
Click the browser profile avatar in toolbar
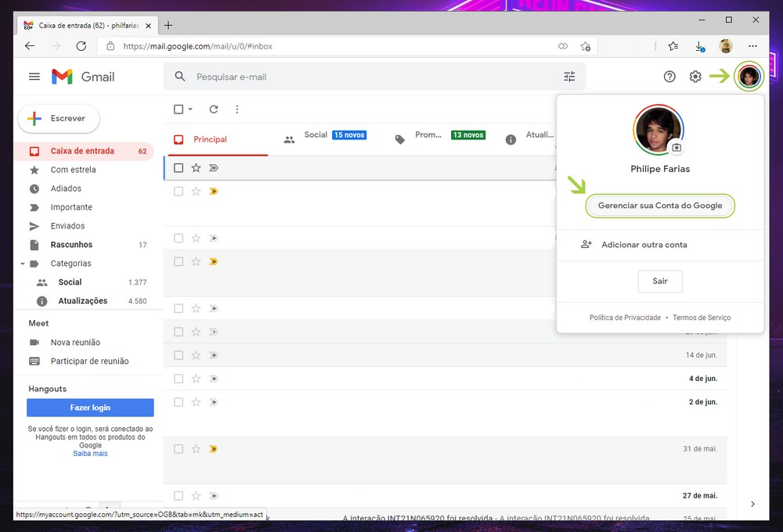pos(726,46)
